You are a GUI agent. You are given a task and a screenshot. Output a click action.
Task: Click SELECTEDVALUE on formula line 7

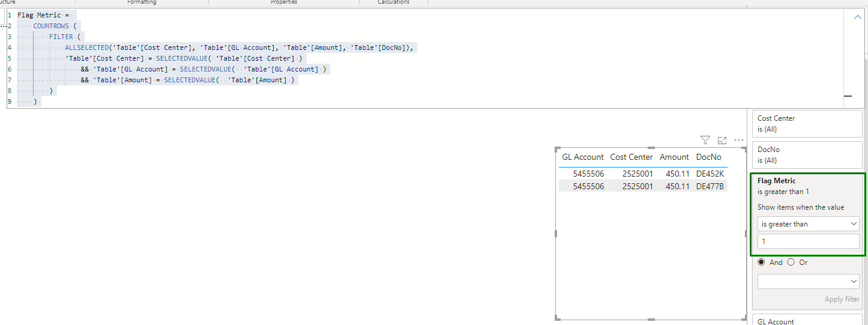point(191,80)
